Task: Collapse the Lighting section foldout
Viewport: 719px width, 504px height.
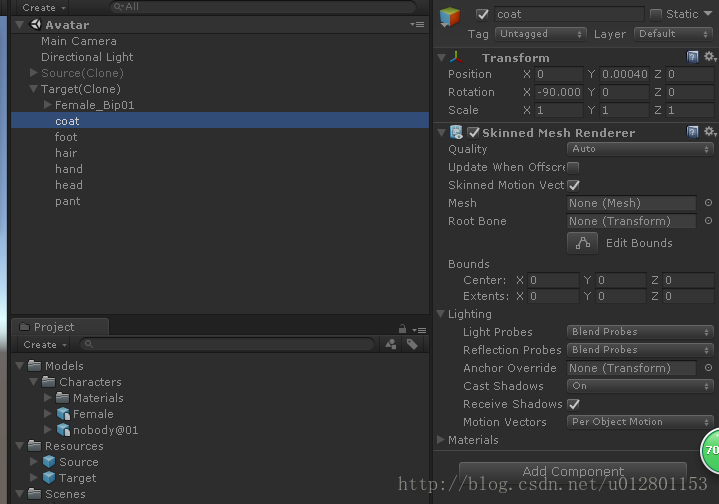Action: [441, 314]
